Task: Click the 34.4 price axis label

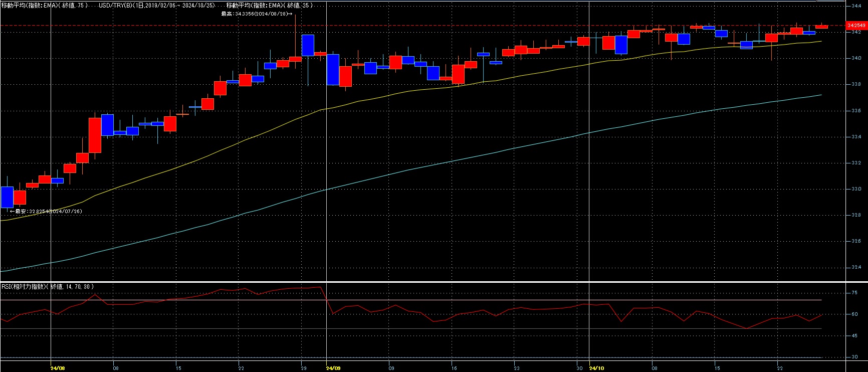Action: click(856, 6)
